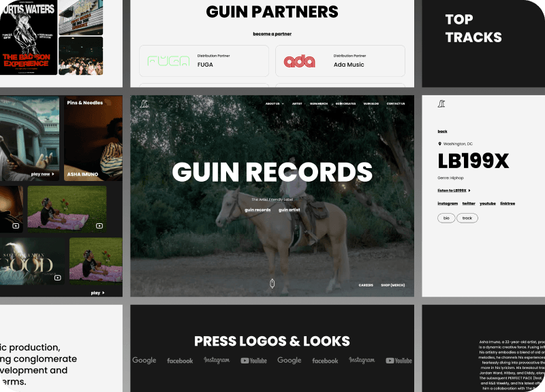The height and width of the screenshot is (392, 545).
Task: Click the GUIN RECORDS hero title
Action: pyautogui.click(x=272, y=172)
